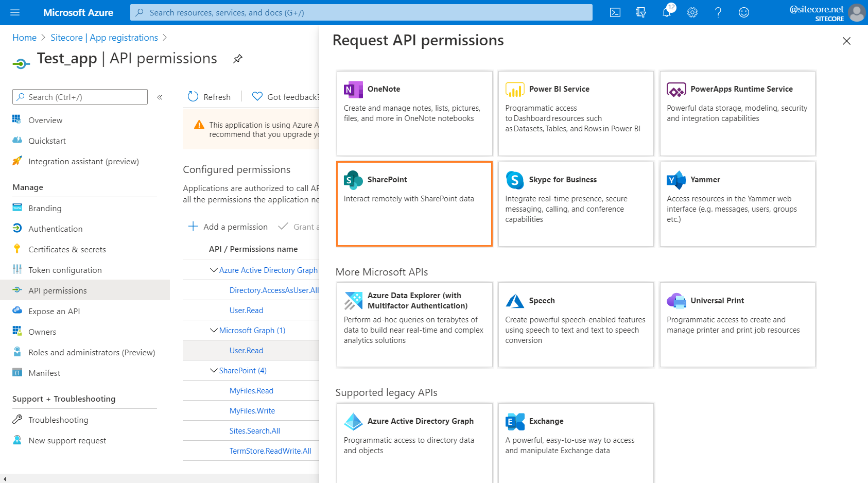The image size is (868, 483).
Task: View notifications via the bell icon
Action: [x=667, y=12]
